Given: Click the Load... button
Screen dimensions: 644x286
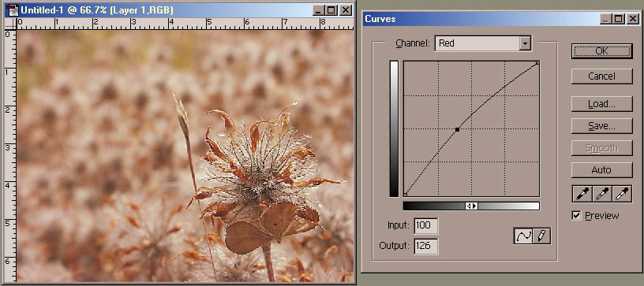Looking at the screenshot, I should 601,104.
